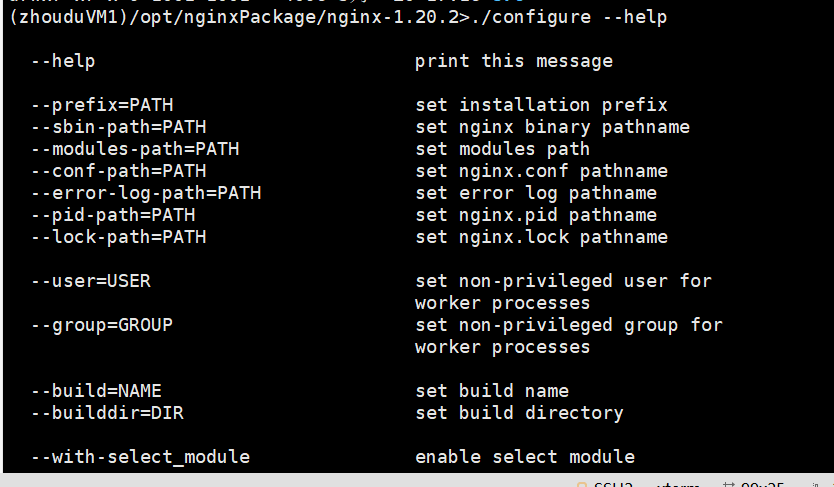
Task: Click the --prefix=PATH option
Action: pos(102,105)
